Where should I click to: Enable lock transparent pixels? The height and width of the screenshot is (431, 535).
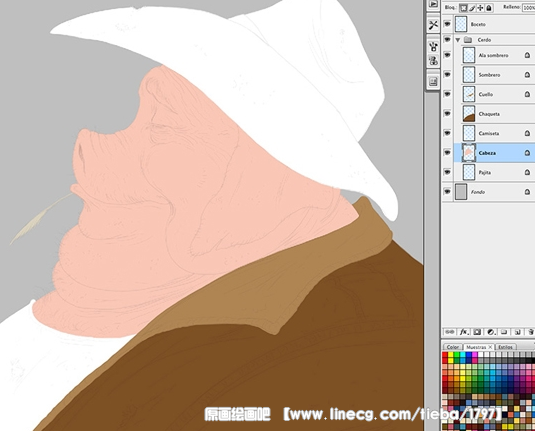pos(463,8)
